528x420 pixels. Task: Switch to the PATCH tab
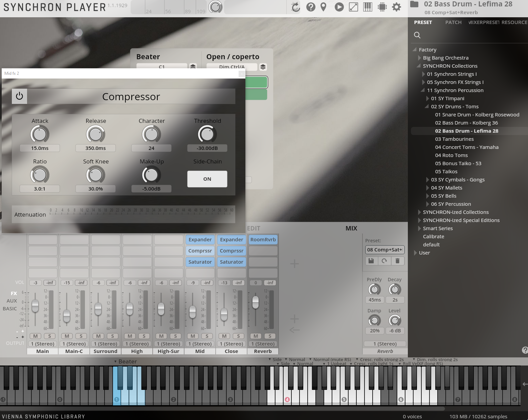point(454,22)
